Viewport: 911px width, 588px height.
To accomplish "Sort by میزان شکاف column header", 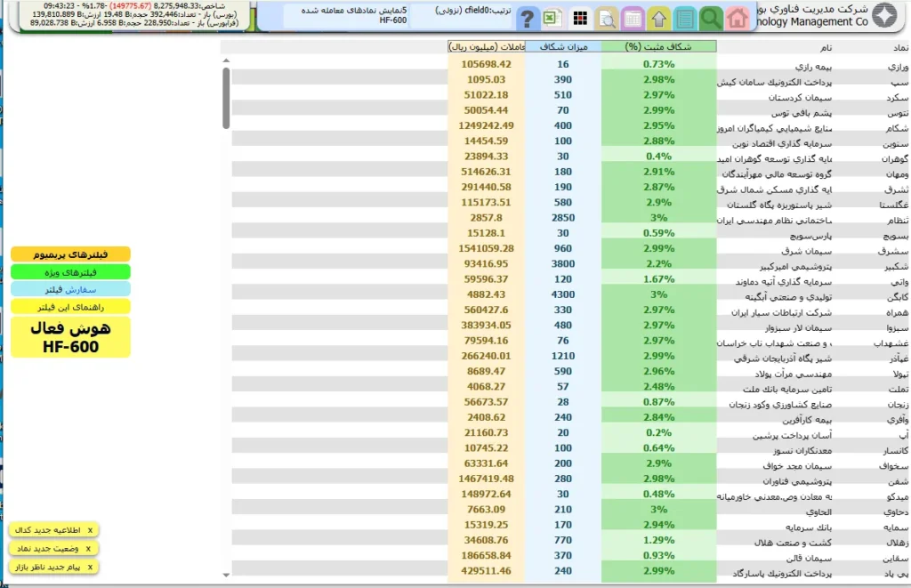I will (563, 46).
